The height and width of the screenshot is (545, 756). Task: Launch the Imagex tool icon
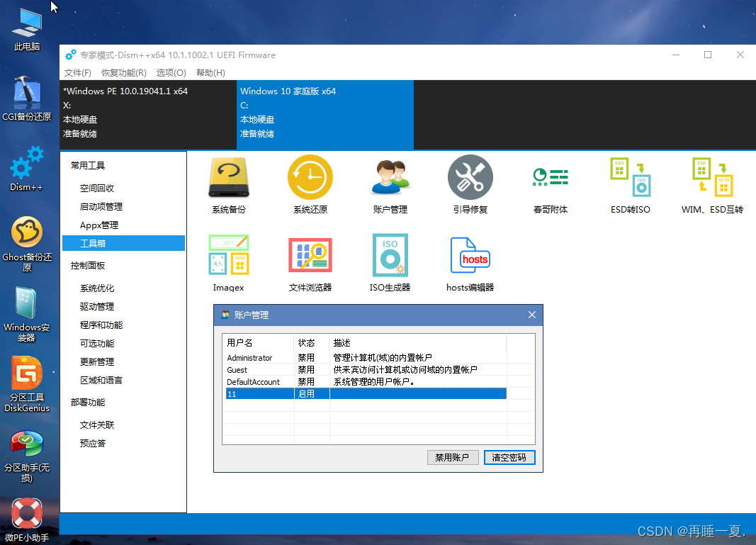[229, 254]
